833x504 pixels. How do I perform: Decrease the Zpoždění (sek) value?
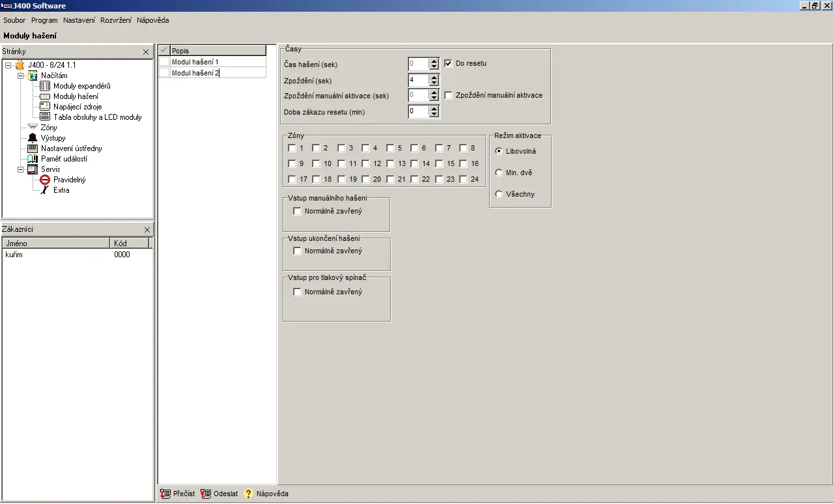pyautogui.click(x=434, y=83)
